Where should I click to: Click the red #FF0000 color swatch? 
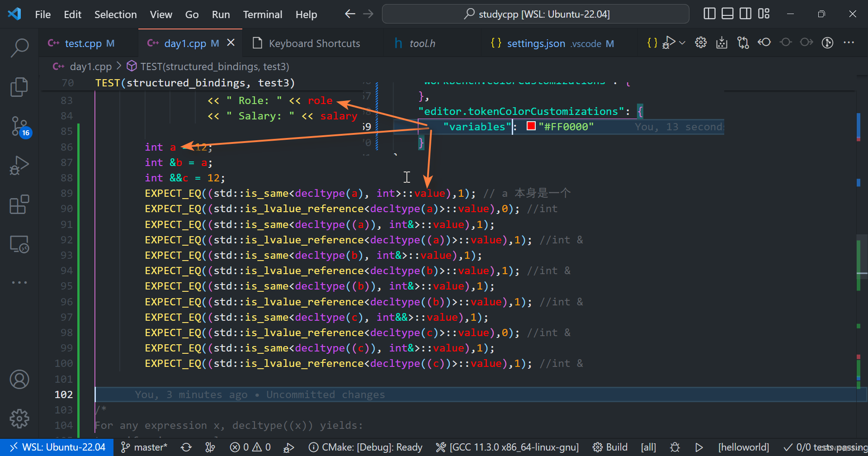(x=531, y=126)
